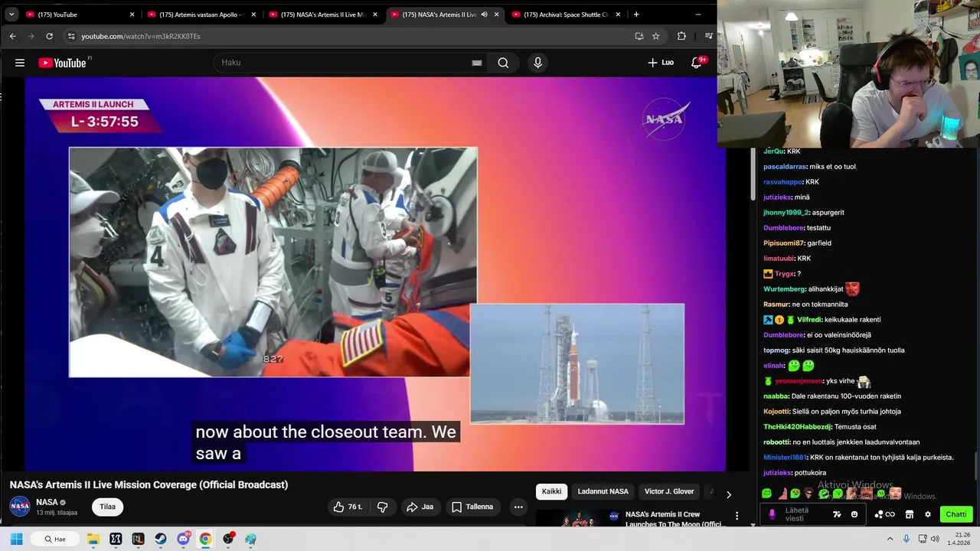This screenshot has width=980, height=551.
Task: Click the Tallenna save button
Action: [472, 507]
